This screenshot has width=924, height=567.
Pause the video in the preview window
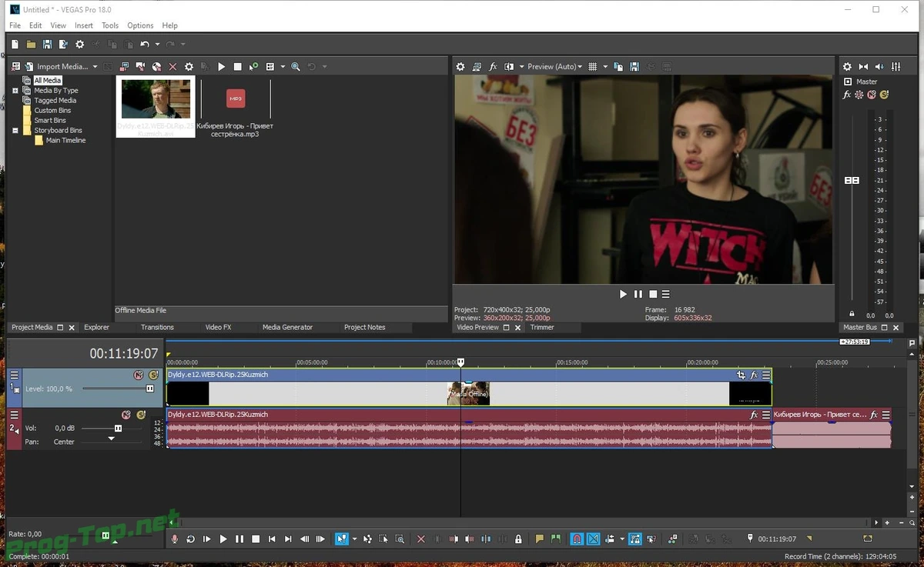coord(638,295)
